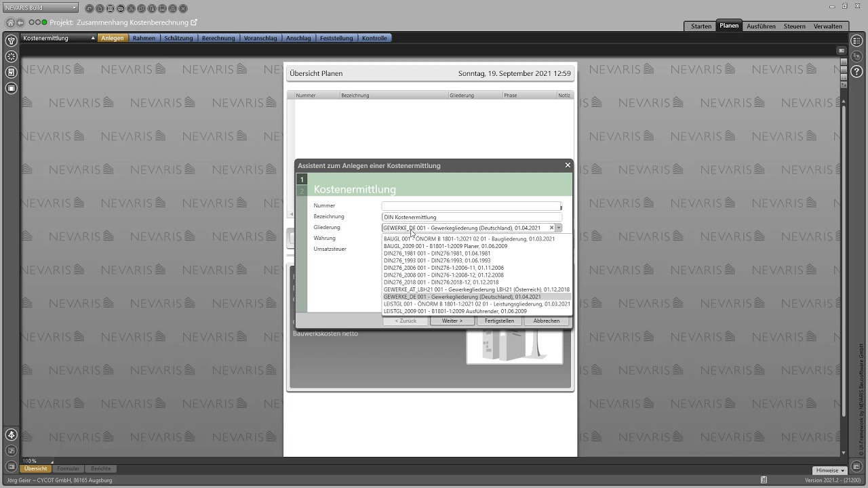The width and height of the screenshot is (868, 488).
Task: Pick LEISTGL_2009 001 - B1801-1:2009 Ausführender
Action: pyautogui.click(x=477, y=311)
